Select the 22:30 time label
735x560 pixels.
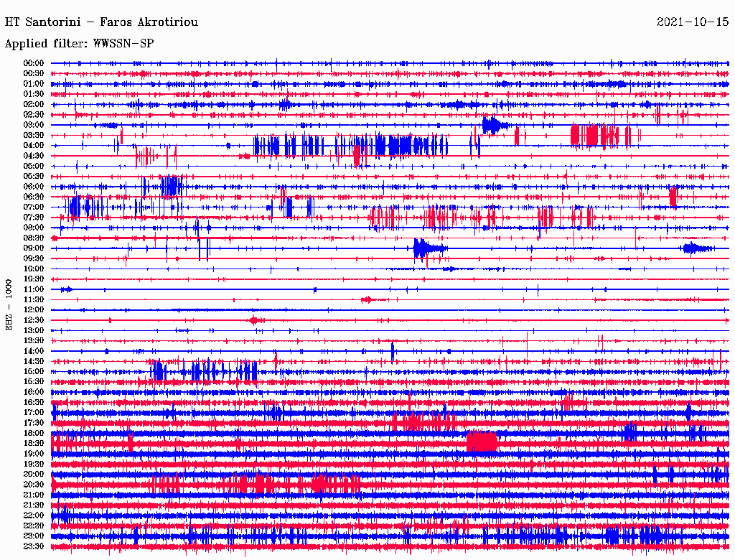[34, 526]
